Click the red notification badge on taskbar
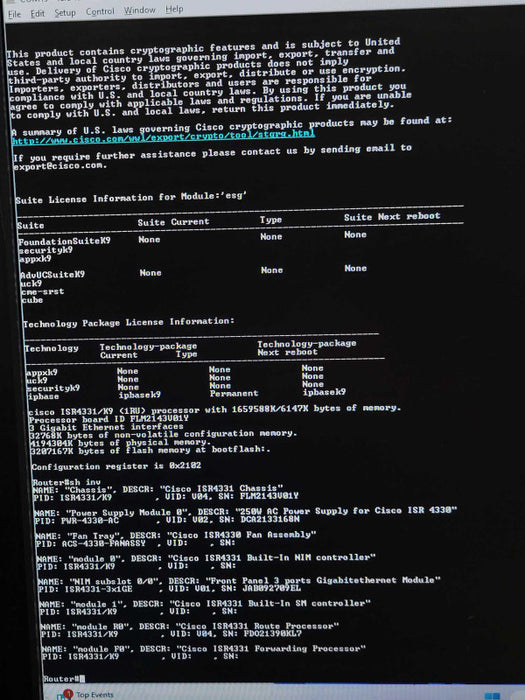The height and width of the screenshot is (700, 525). point(68,693)
